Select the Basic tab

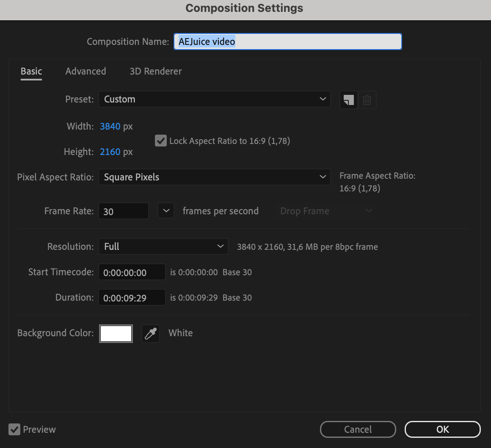(x=31, y=71)
